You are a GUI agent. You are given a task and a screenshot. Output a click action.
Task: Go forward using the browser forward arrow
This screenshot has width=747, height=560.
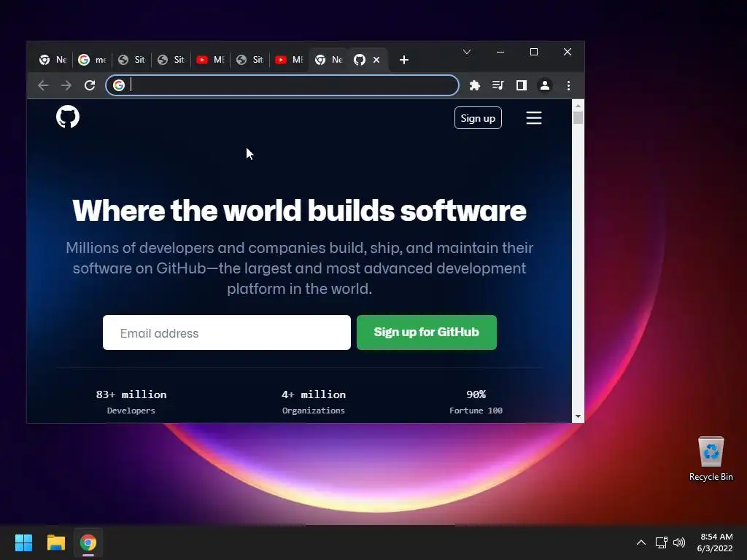point(66,85)
